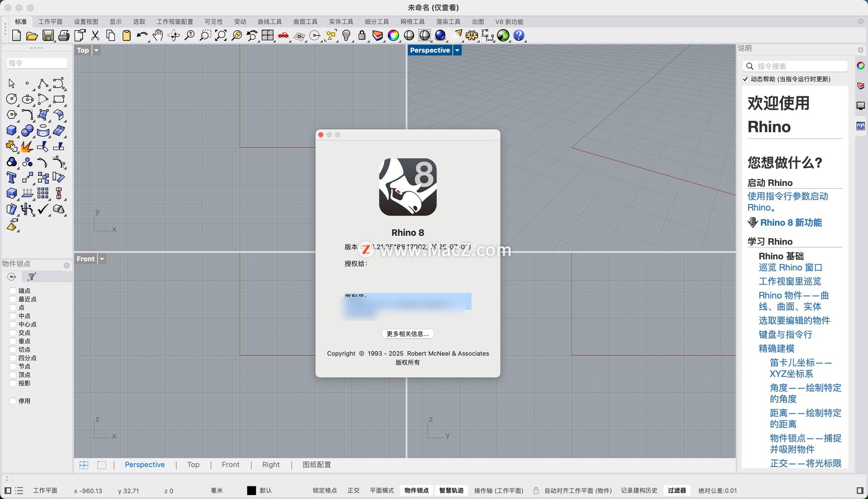
Task: Open the four-viewport layout tool
Action: click(268, 35)
